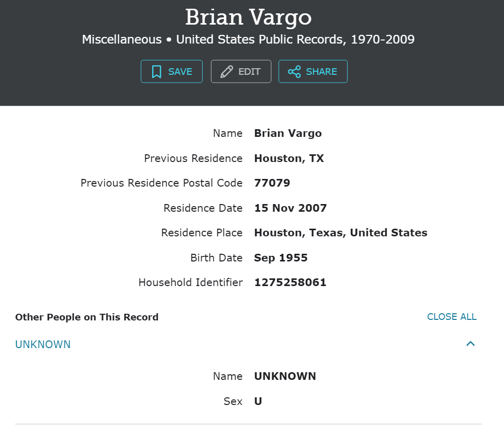Collapse the UNKNOWN section using chevron
The height and width of the screenshot is (425, 504).
pyautogui.click(x=471, y=344)
